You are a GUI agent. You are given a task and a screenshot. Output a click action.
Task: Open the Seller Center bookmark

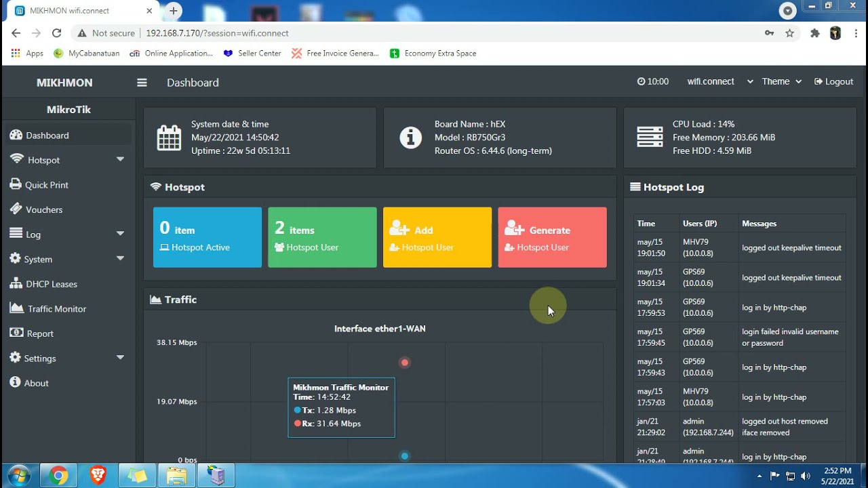pos(252,54)
